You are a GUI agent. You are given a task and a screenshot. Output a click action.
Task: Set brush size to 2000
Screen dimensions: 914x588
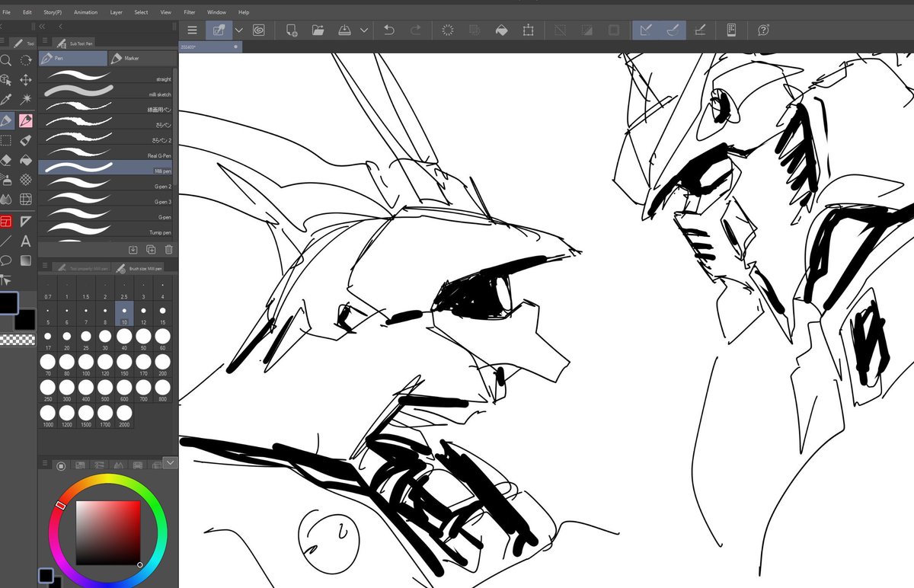click(124, 417)
